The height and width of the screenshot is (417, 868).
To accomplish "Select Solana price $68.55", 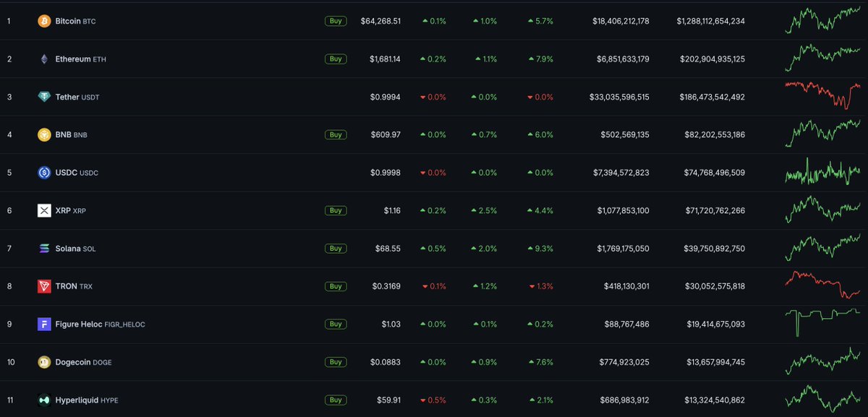I will (x=389, y=249).
